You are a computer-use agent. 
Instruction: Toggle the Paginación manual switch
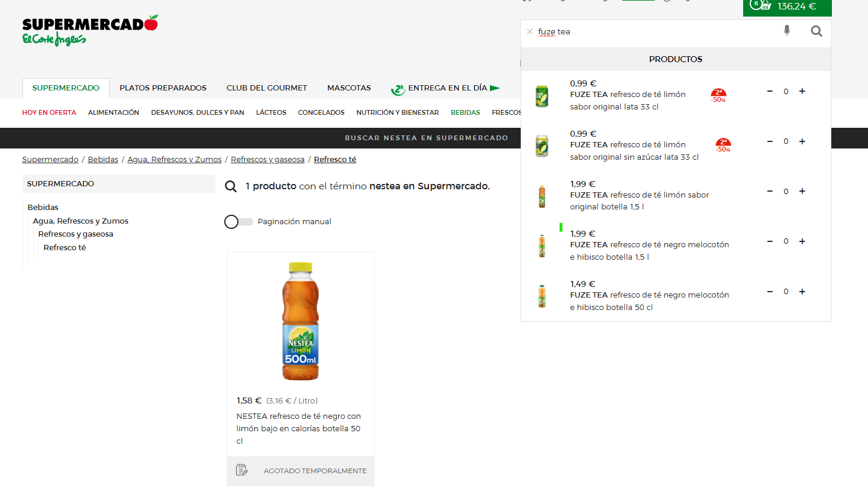tap(238, 222)
